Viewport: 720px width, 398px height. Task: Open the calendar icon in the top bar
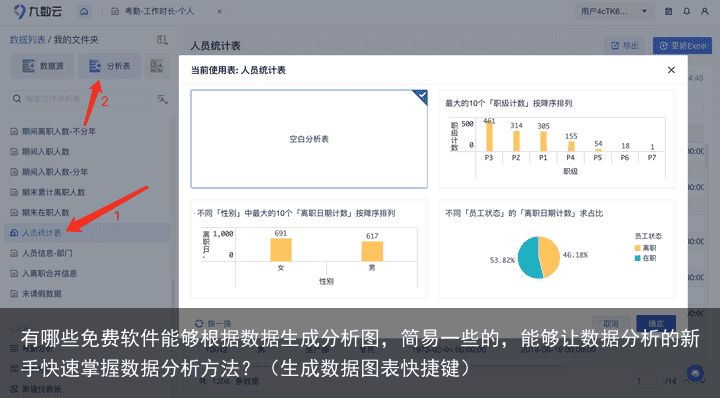[669, 11]
